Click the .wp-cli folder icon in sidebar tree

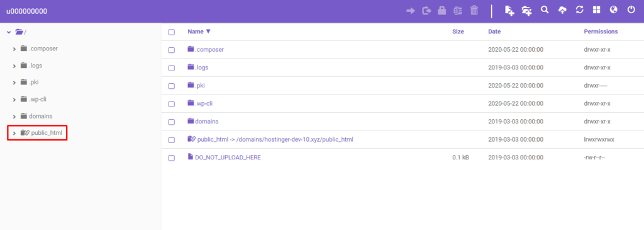[x=23, y=99]
